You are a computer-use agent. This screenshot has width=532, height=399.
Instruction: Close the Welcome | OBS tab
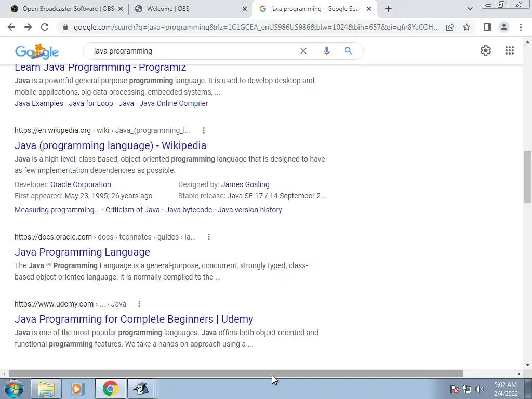[245, 9]
